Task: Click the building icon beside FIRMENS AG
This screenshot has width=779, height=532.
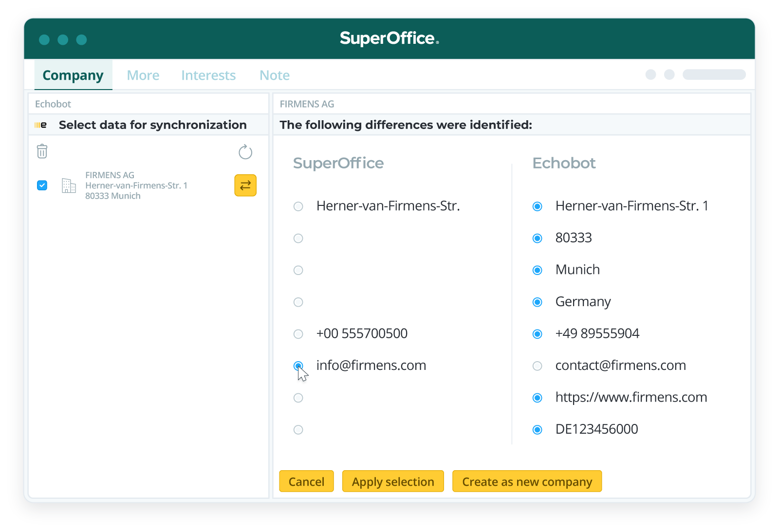Action: click(69, 185)
